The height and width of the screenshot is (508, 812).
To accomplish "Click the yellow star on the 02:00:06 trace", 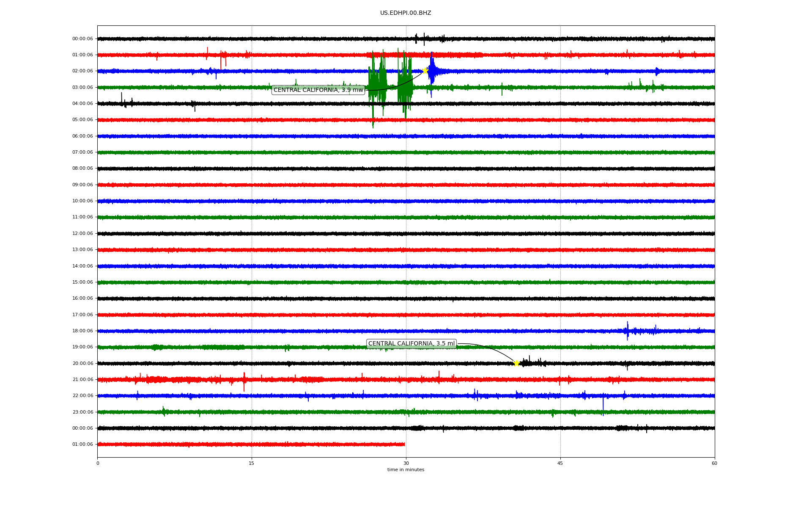I will click(x=425, y=71).
